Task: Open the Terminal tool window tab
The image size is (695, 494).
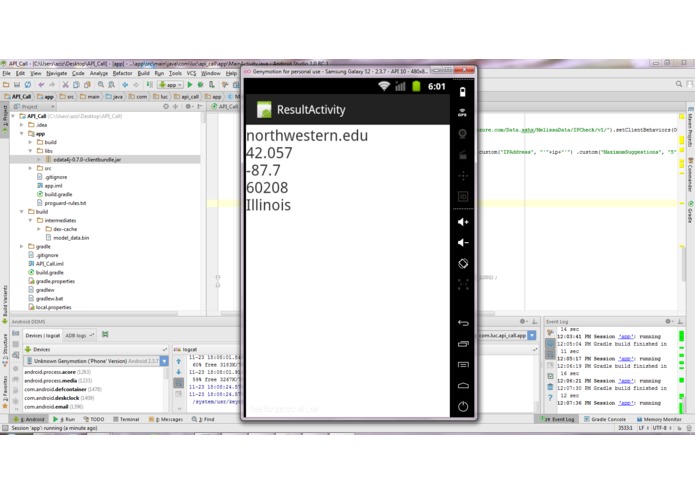Action: pyautogui.click(x=126, y=419)
